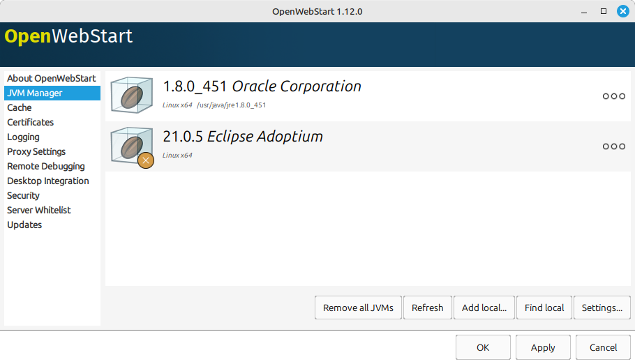This screenshot has width=635, height=364.
Task: Select the 1.8.0_451 Oracle Corporation entry title
Action: pyautogui.click(x=262, y=86)
